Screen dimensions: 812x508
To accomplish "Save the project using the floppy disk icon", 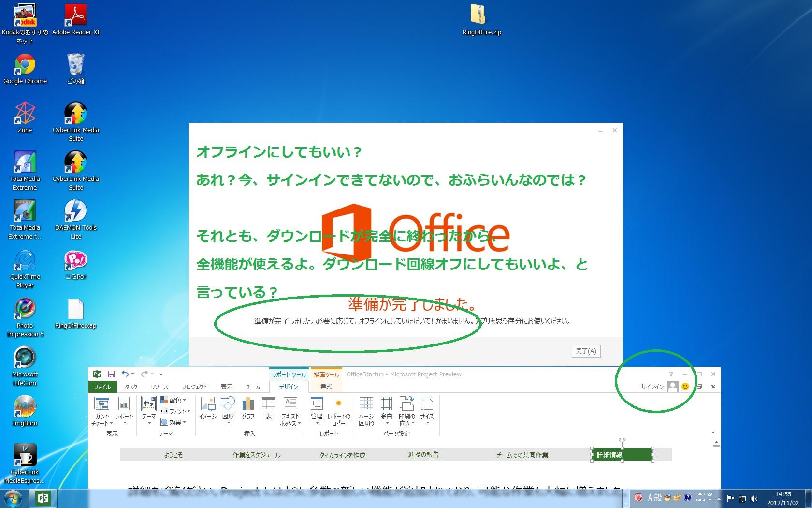I will point(111,374).
